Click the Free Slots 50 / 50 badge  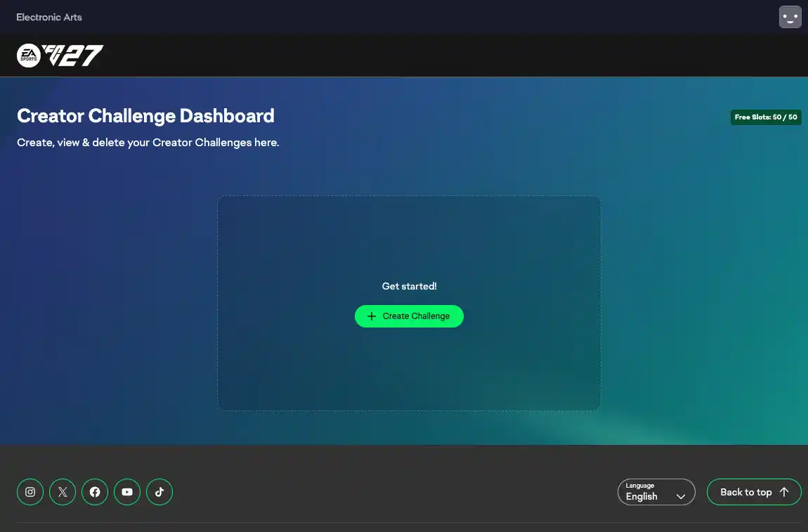click(x=766, y=117)
